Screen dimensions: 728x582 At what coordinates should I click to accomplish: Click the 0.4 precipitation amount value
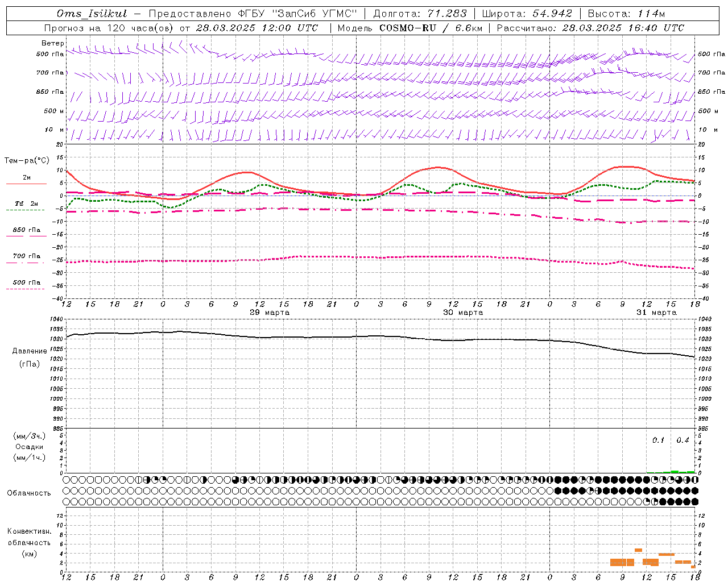coord(682,440)
